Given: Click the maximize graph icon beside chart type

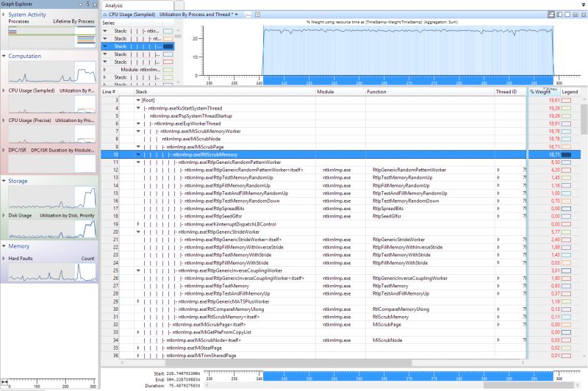Looking at the screenshot, I should point(258,15).
